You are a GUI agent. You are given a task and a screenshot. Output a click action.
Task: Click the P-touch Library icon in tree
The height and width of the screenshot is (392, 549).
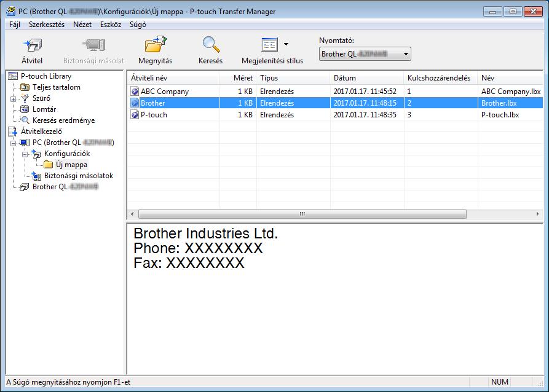point(13,76)
